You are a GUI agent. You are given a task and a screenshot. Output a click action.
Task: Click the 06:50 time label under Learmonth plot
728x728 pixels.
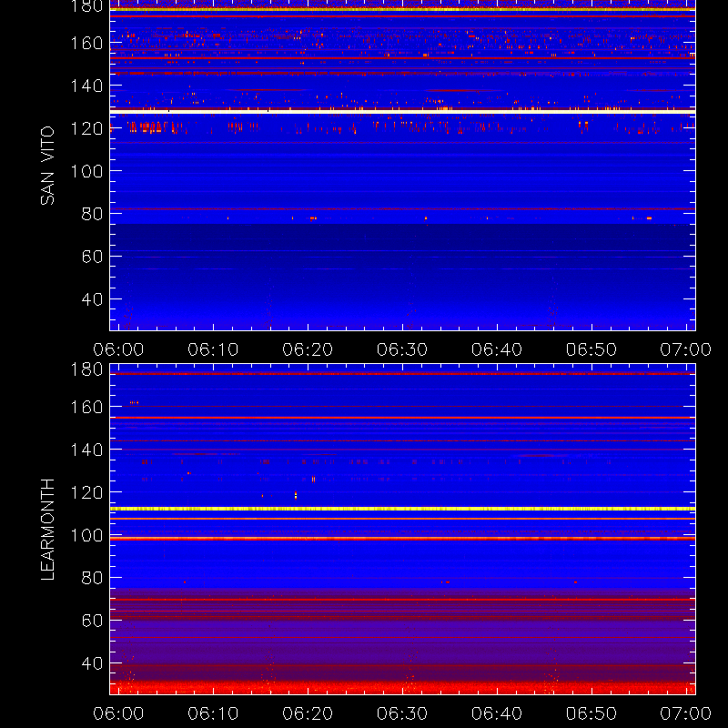591,713
